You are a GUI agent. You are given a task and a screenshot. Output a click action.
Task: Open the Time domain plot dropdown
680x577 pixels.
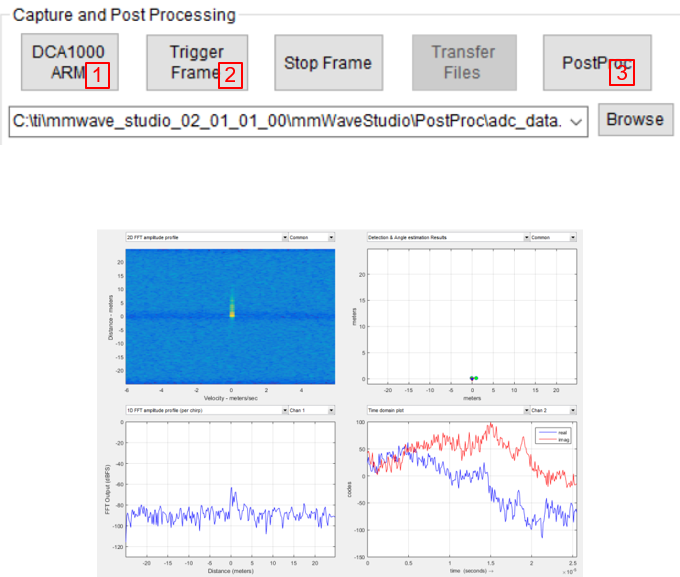pos(447,410)
